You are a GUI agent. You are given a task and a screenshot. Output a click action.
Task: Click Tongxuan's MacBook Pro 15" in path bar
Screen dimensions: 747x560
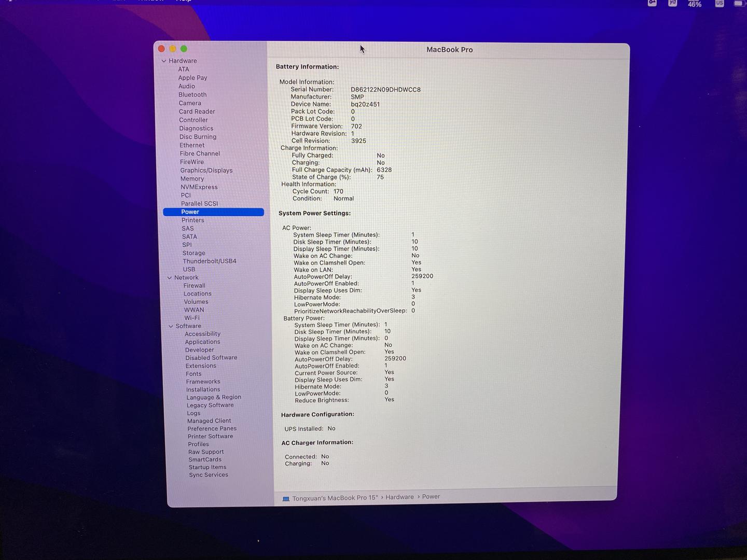point(335,498)
